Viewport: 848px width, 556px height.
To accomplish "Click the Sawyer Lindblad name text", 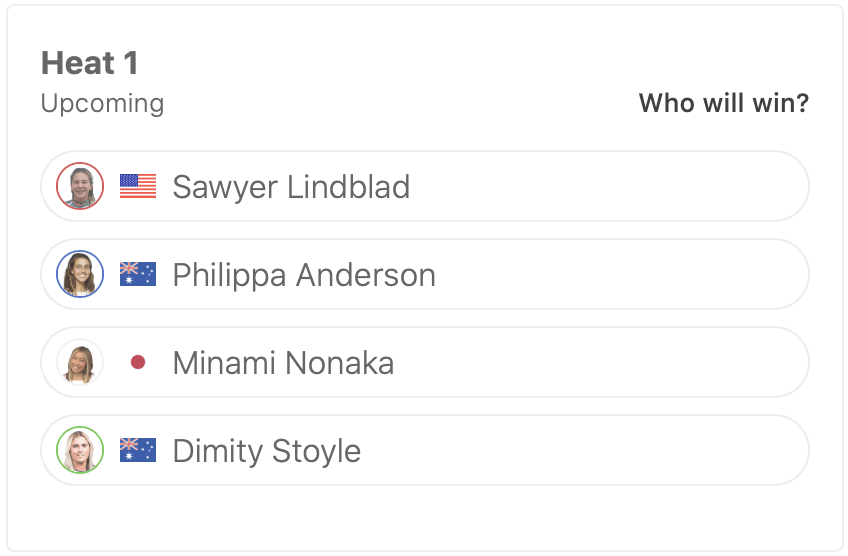I will [x=291, y=187].
